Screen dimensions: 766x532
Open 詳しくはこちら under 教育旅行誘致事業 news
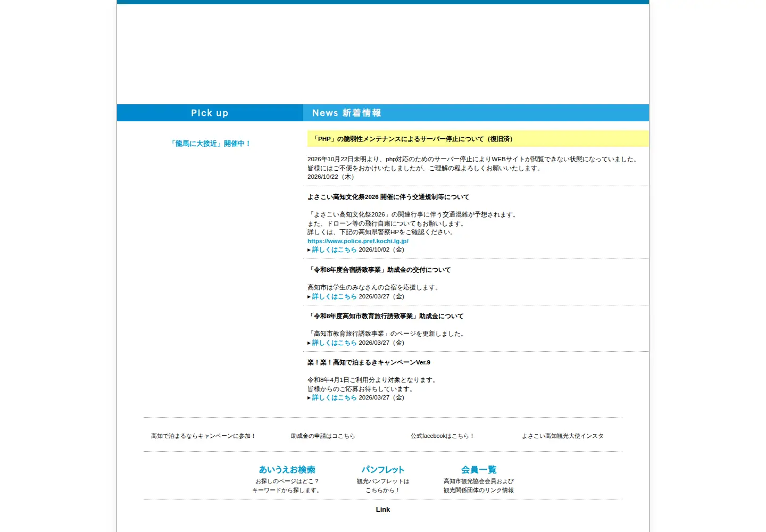pyautogui.click(x=334, y=343)
